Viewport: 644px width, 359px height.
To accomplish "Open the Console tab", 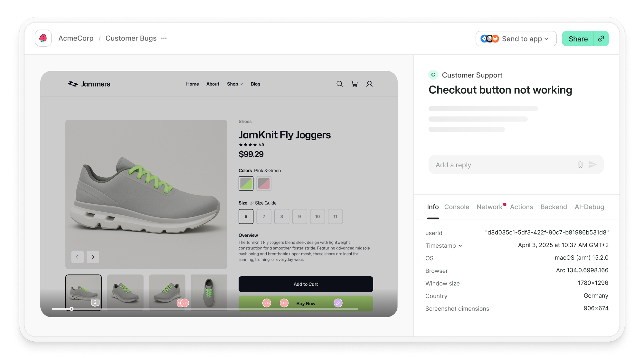I will point(457,207).
